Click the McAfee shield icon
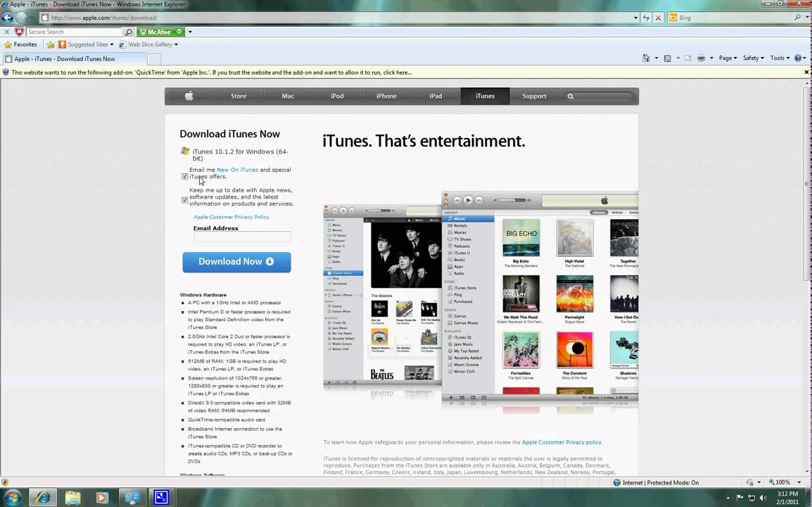This screenshot has width=812, height=507. click(x=19, y=32)
